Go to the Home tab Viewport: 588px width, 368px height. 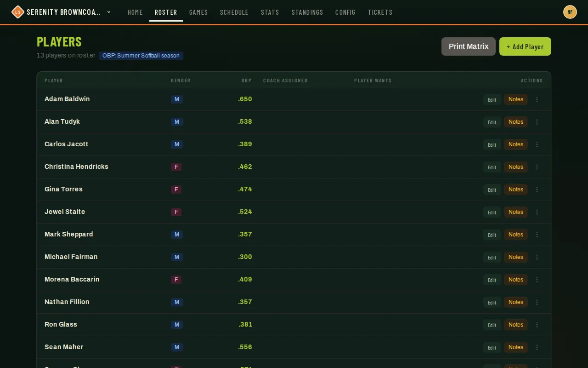point(135,12)
